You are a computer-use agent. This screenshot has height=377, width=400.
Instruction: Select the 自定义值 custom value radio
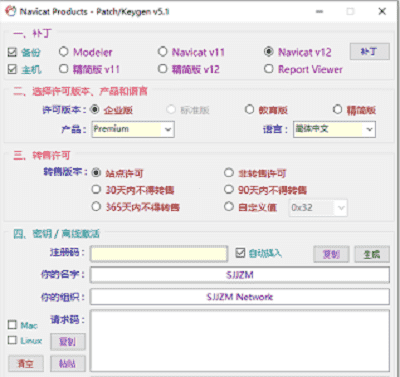229,207
